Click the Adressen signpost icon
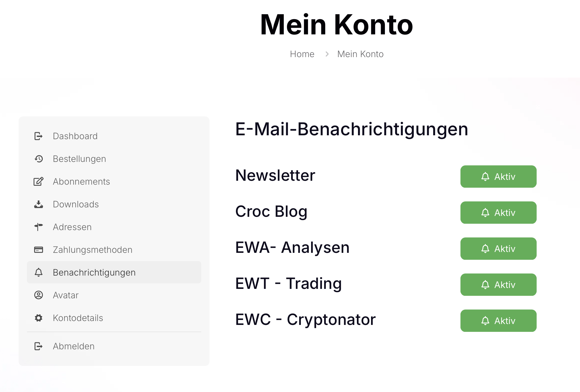 (x=38, y=227)
